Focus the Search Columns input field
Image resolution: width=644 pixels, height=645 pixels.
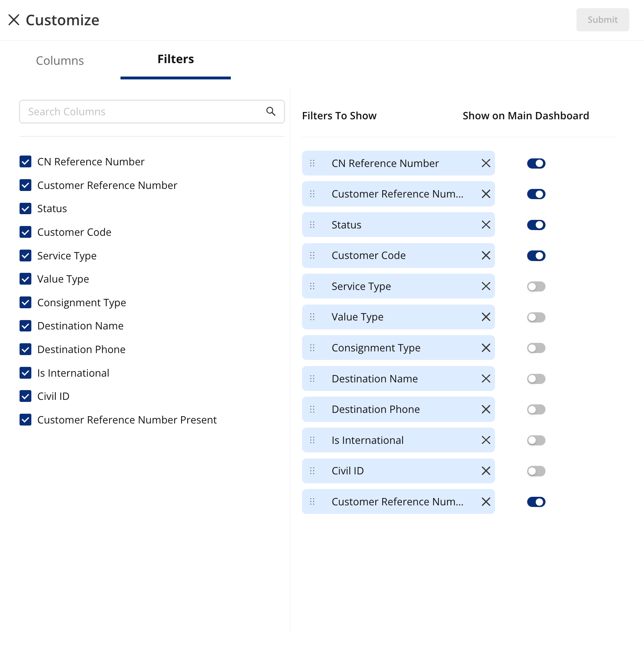coord(142,112)
